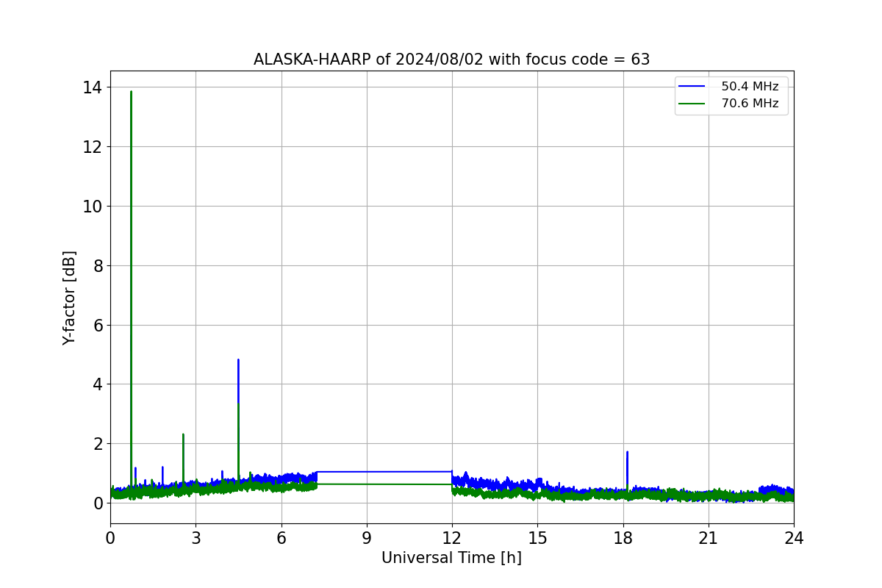Image resolution: width=882 pixels, height=588 pixels.
Task: Click the x-axis tick label 0
Action: pyautogui.click(x=110, y=538)
